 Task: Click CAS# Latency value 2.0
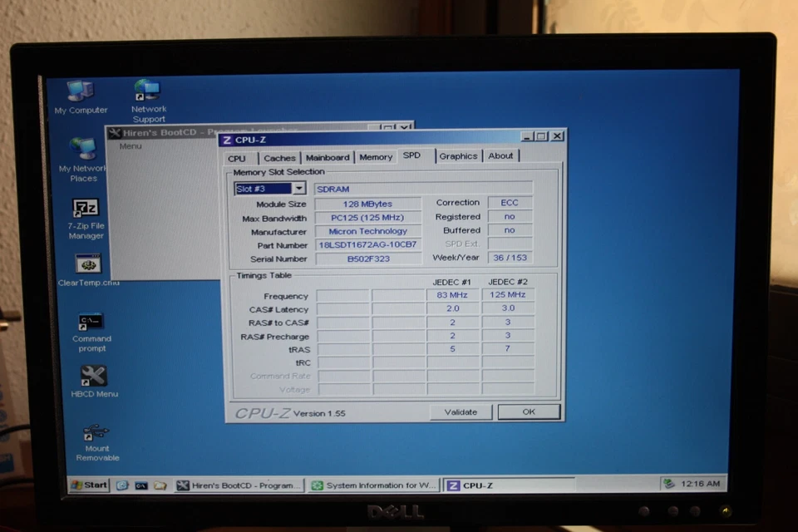point(452,308)
